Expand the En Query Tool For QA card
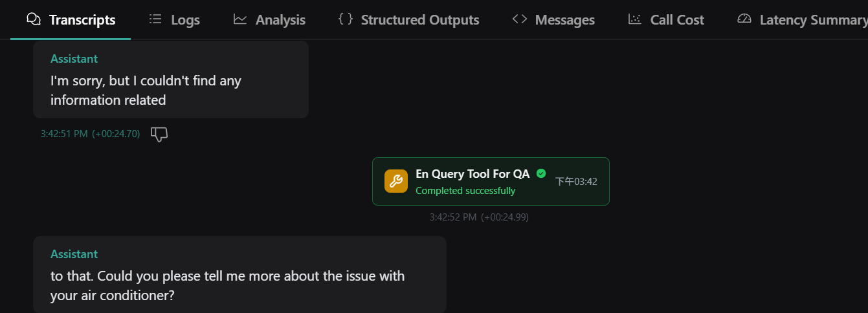 tap(490, 182)
